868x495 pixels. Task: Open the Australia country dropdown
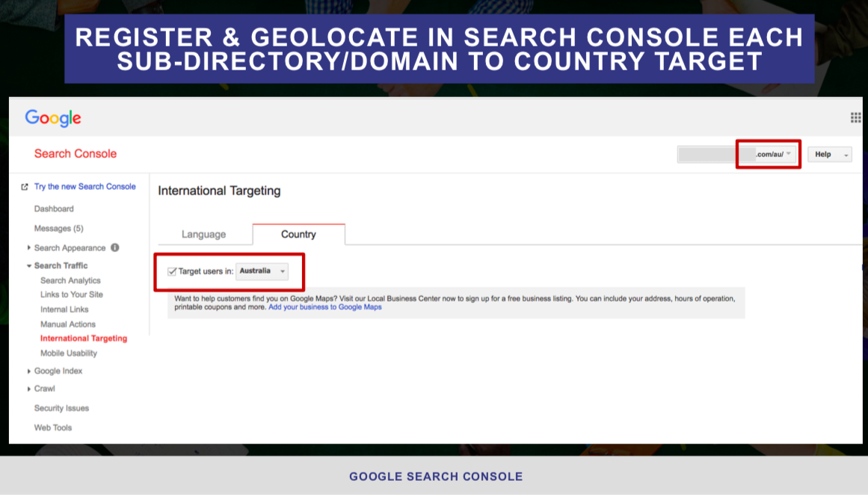pyautogui.click(x=262, y=271)
